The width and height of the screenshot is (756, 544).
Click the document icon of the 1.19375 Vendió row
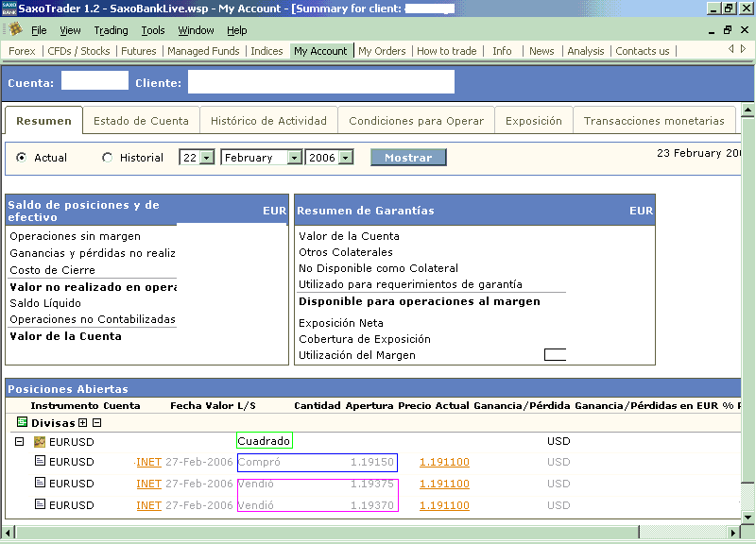pos(40,484)
